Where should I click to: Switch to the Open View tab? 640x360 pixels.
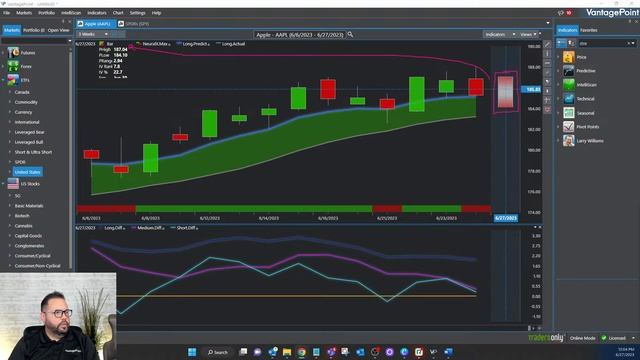pos(58,30)
